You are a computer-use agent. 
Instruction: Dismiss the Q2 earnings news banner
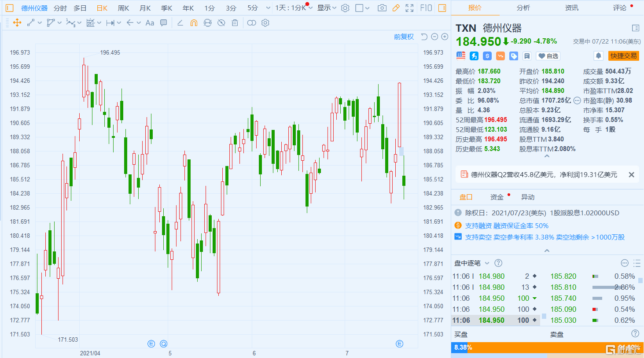pos(631,175)
